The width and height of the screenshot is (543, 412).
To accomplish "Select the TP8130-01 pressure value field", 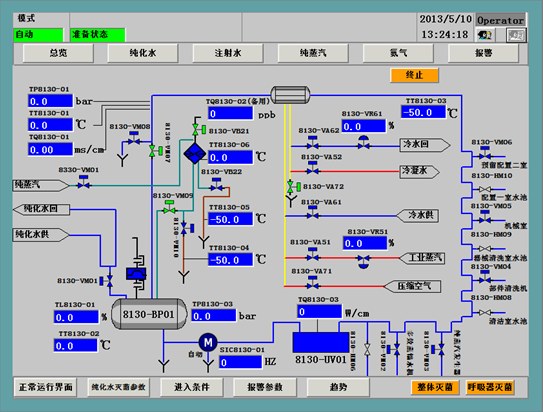I will pos(50,101).
